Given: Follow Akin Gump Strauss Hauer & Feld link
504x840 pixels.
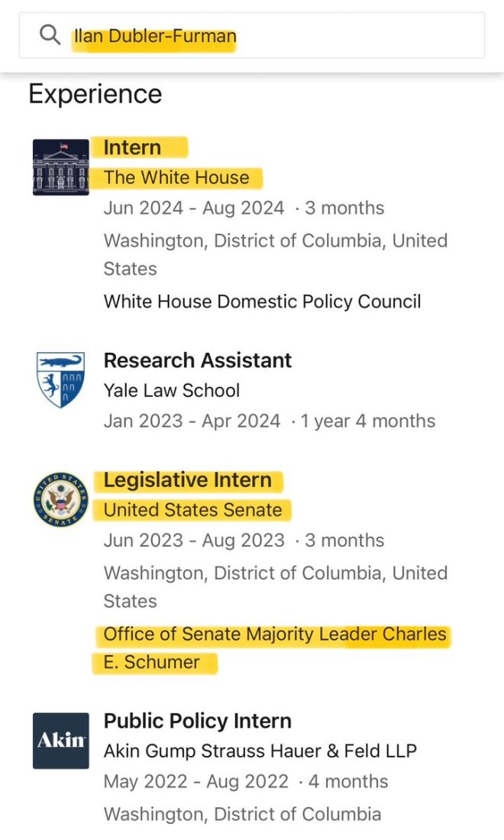Looking at the screenshot, I should click(260, 751).
